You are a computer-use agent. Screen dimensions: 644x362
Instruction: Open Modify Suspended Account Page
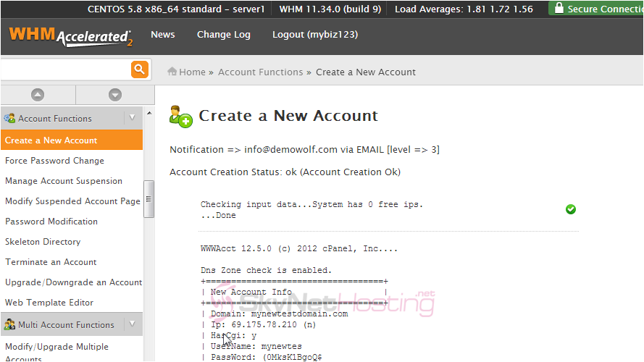pos(72,201)
